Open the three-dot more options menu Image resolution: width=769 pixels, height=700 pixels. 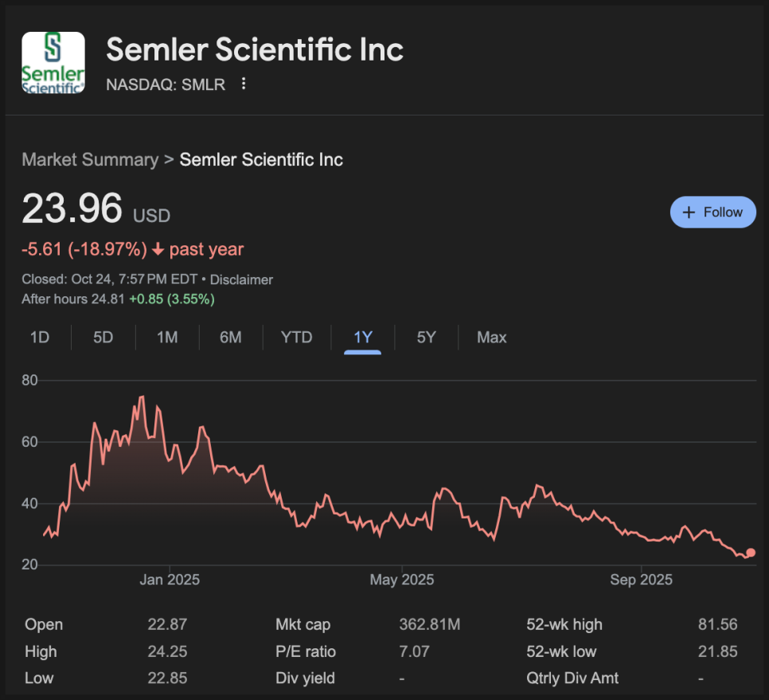pos(244,84)
